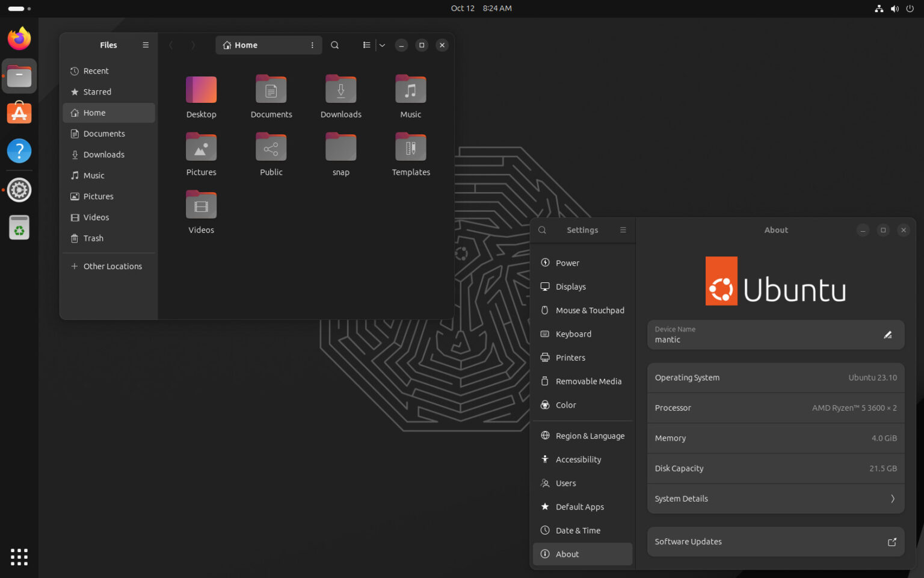Open Trash from the Files sidebar
This screenshot has height=578, width=924.
pyautogui.click(x=93, y=238)
